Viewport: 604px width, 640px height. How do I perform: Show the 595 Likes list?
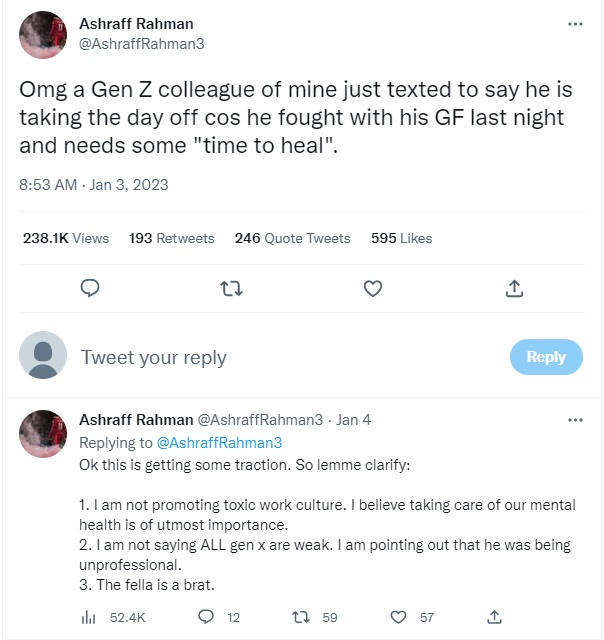click(401, 238)
